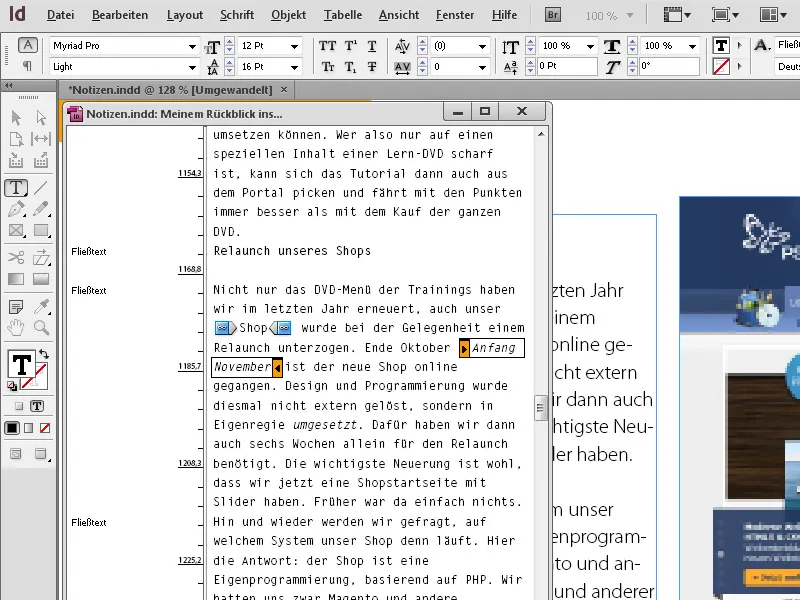Screen dimensions: 800x600
Task: Click the Shop hyperlink start marker
Action: [x=224, y=328]
